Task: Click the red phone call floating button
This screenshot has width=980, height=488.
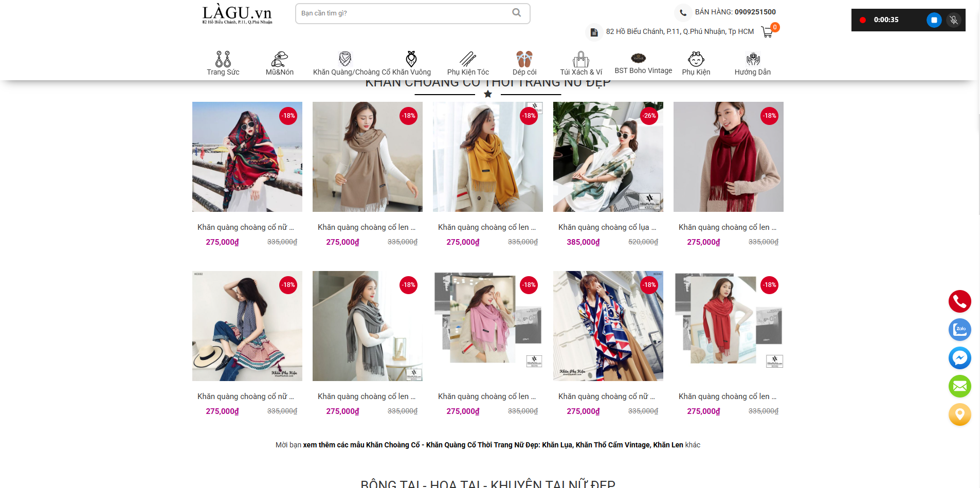Action: [x=960, y=301]
